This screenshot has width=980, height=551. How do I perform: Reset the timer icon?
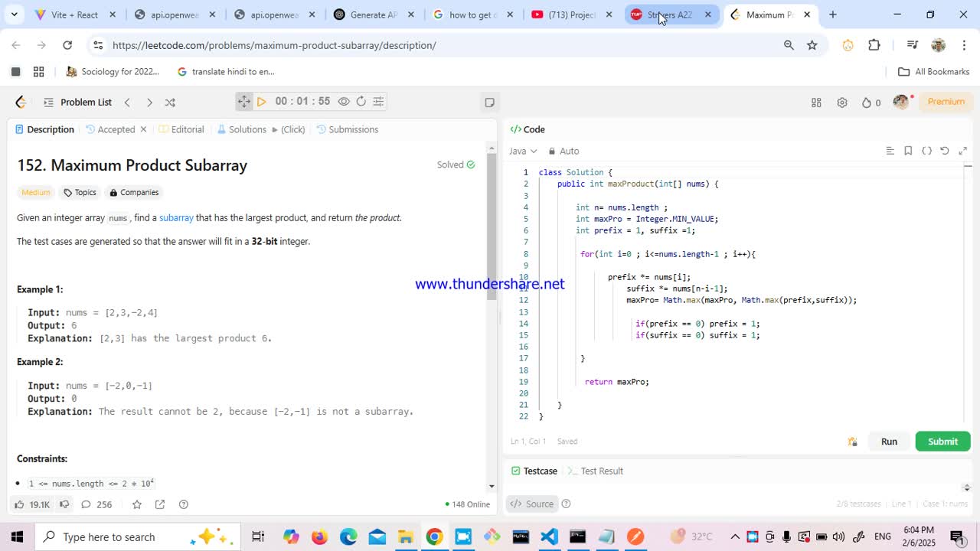(361, 101)
